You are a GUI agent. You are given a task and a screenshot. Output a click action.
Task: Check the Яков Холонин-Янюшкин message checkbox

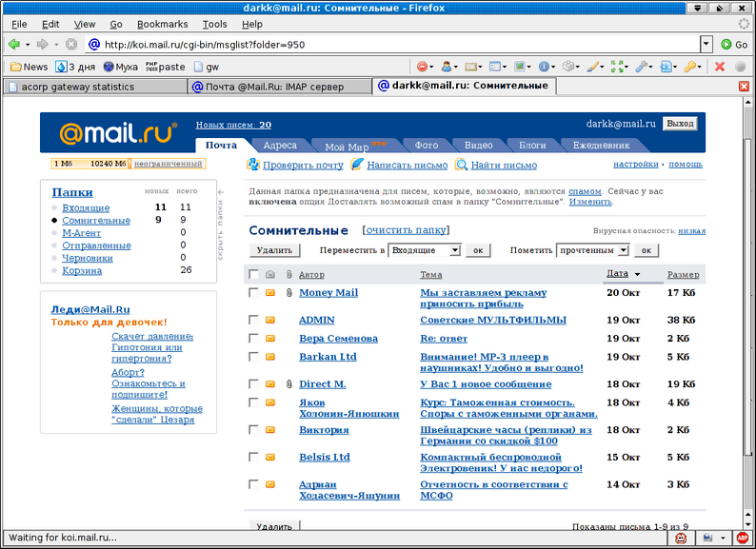coord(253,402)
